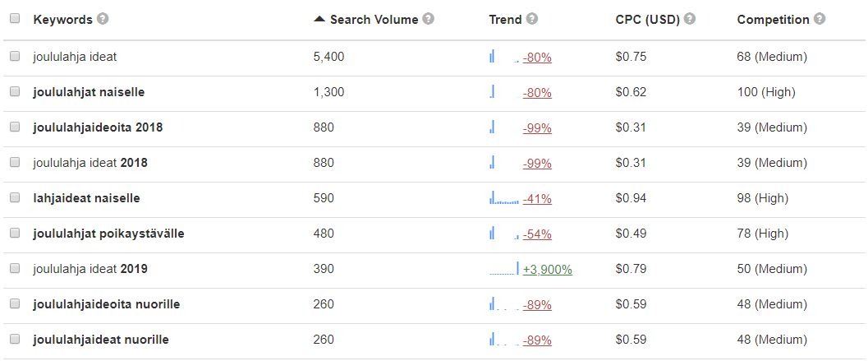Open the Keywords column help icon
The height and width of the screenshot is (361, 868).
click(103, 19)
